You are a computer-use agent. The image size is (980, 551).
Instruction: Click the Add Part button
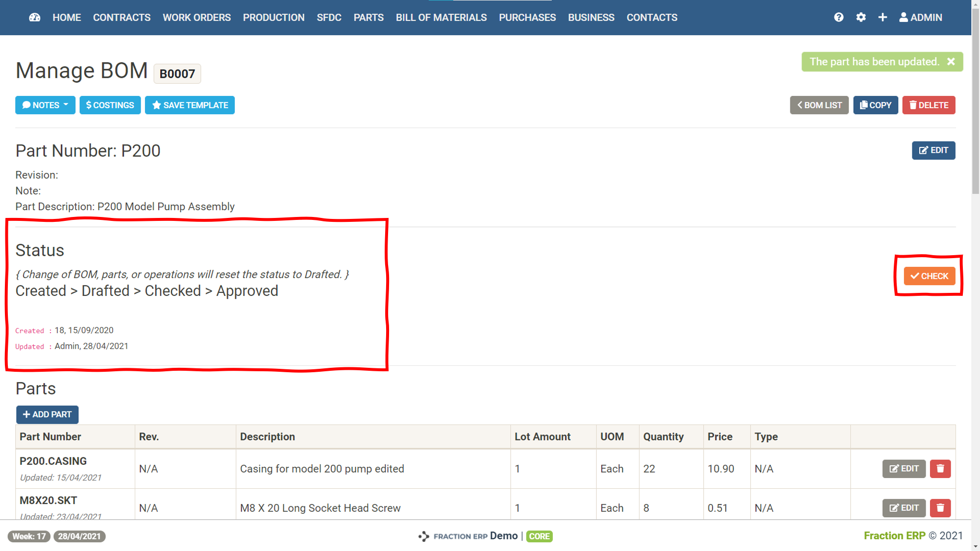pos(47,414)
